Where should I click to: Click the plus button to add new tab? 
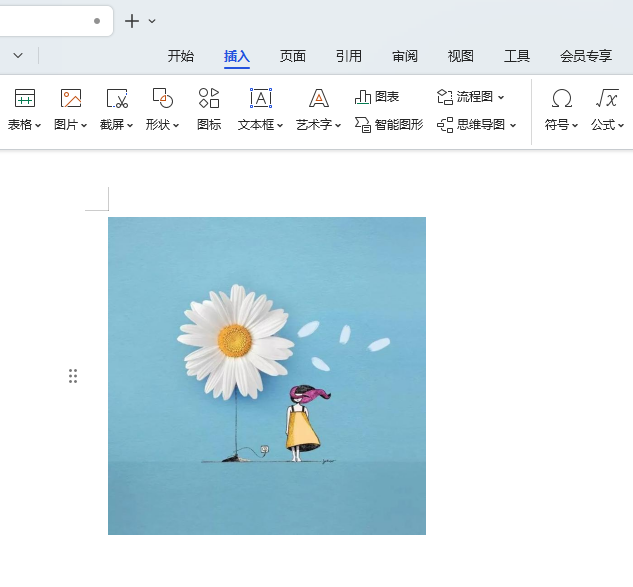[x=132, y=21]
